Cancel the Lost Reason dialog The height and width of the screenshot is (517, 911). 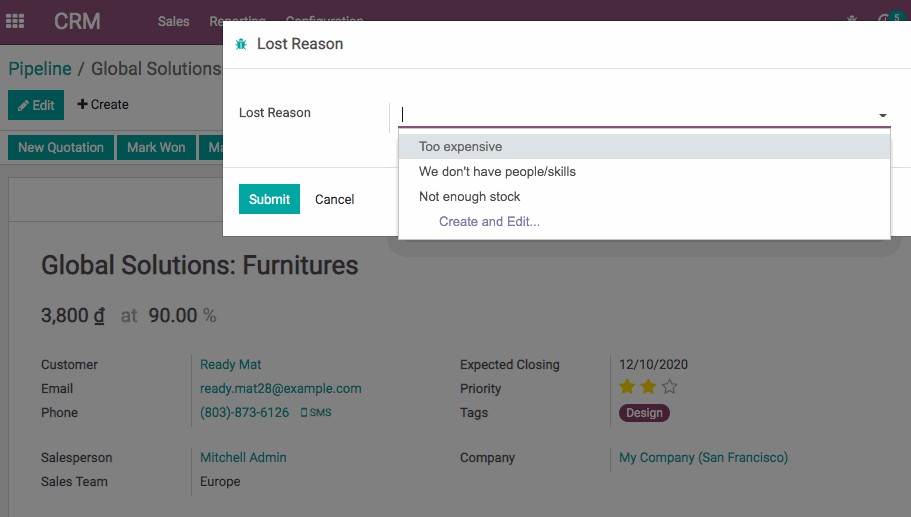(334, 199)
